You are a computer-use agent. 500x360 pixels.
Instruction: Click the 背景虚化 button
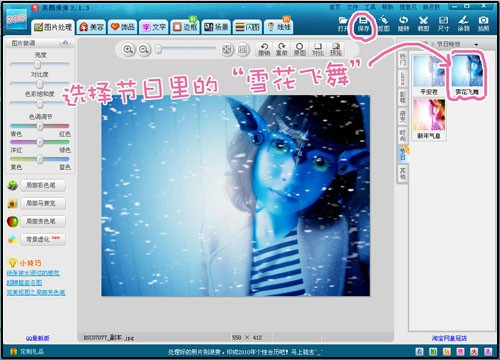tap(43, 239)
